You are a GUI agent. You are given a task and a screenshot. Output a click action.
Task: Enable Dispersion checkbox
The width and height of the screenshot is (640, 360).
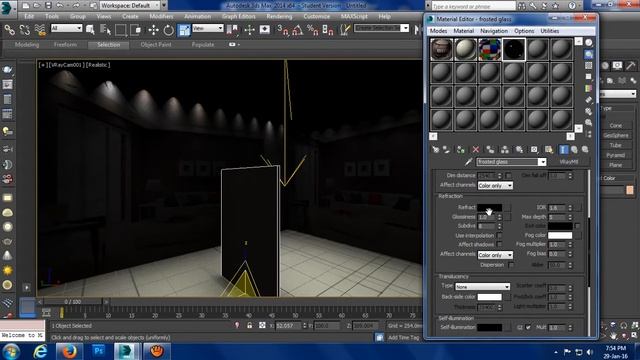511,265
